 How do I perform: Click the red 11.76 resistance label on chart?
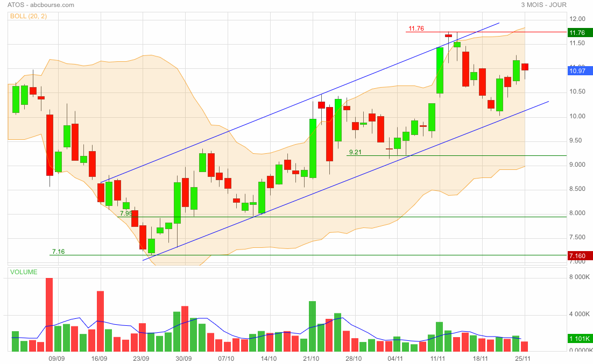coord(416,28)
